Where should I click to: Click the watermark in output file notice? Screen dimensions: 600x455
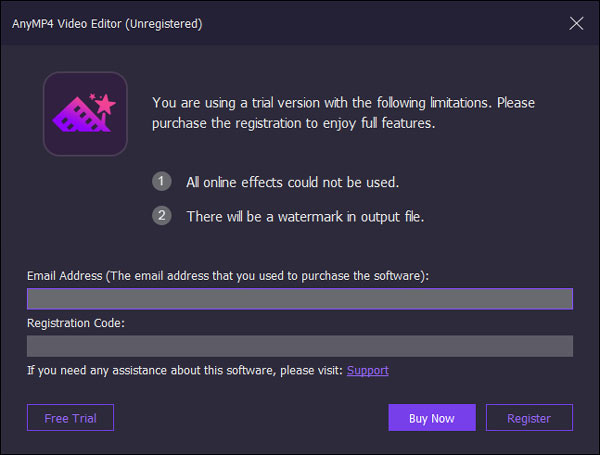[x=305, y=216]
